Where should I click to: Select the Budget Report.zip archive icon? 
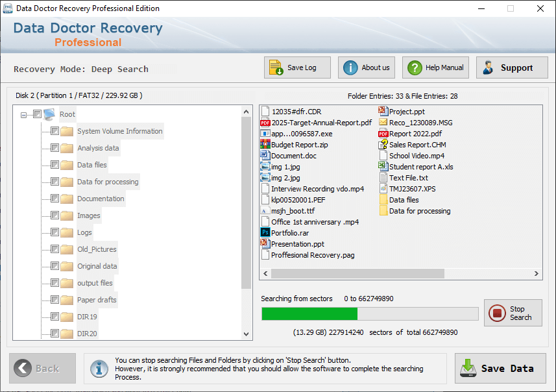click(x=265, y=144)
